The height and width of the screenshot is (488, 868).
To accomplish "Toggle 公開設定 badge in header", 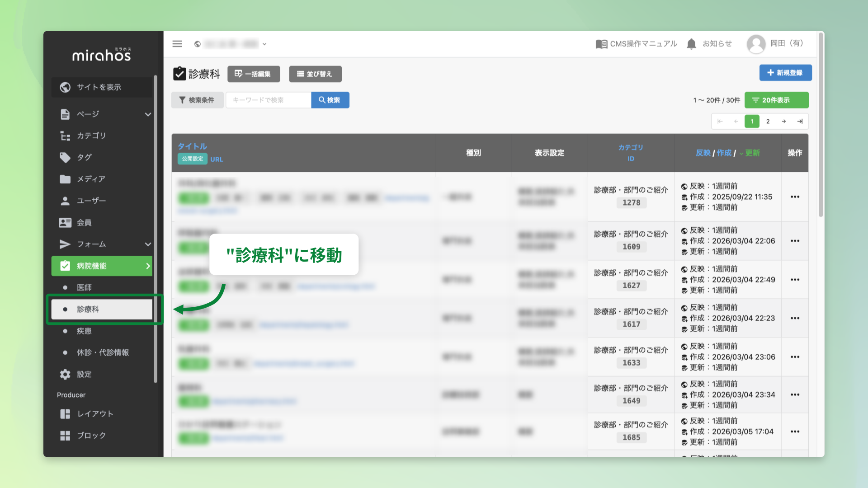I will pyautogui.click(x=193, y=159).
